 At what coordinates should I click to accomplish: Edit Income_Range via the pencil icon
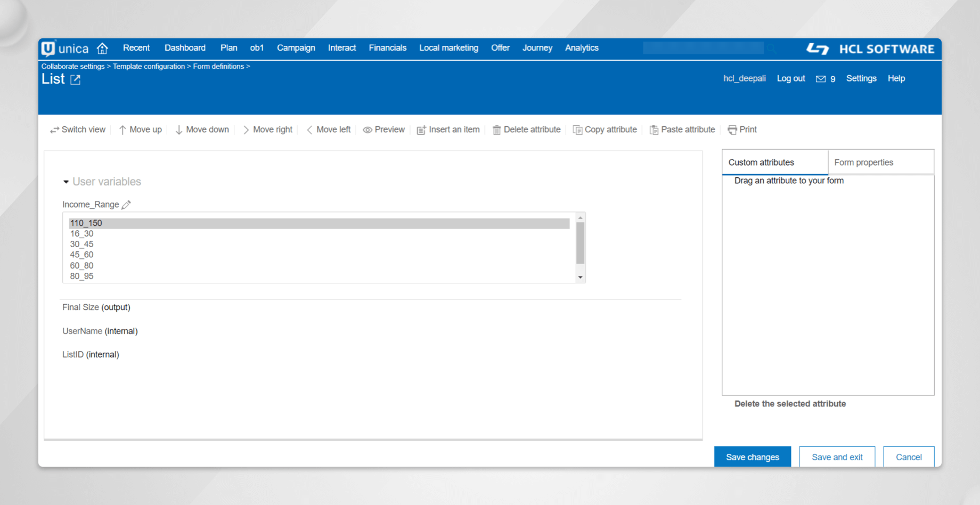pyautogui.click(x=126, y=204)
